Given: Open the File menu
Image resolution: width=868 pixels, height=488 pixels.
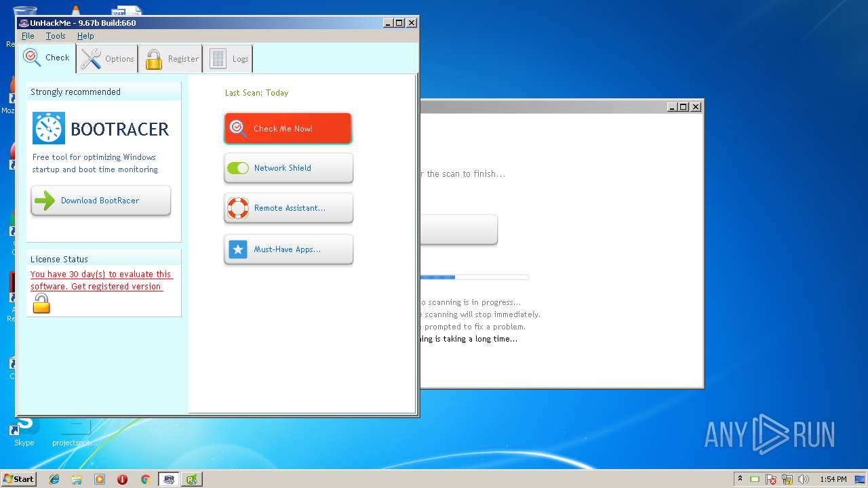Looking at the screenshot, I should click(28, 36).
